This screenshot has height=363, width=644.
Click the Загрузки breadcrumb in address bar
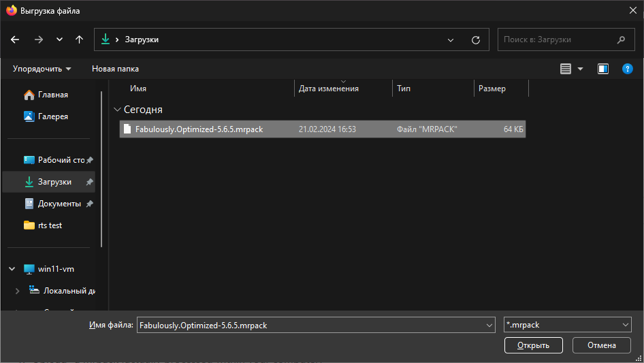(142, 40)
